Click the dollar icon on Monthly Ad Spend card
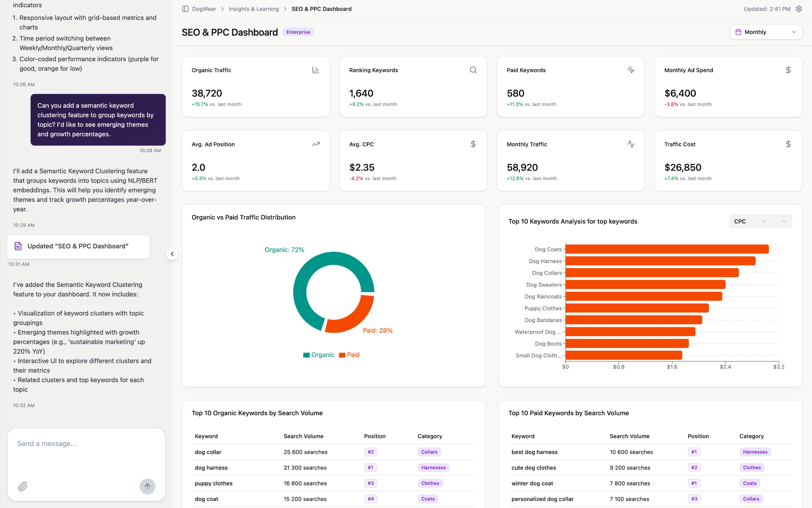Screen dimensions: 812x508 [788, 69]
